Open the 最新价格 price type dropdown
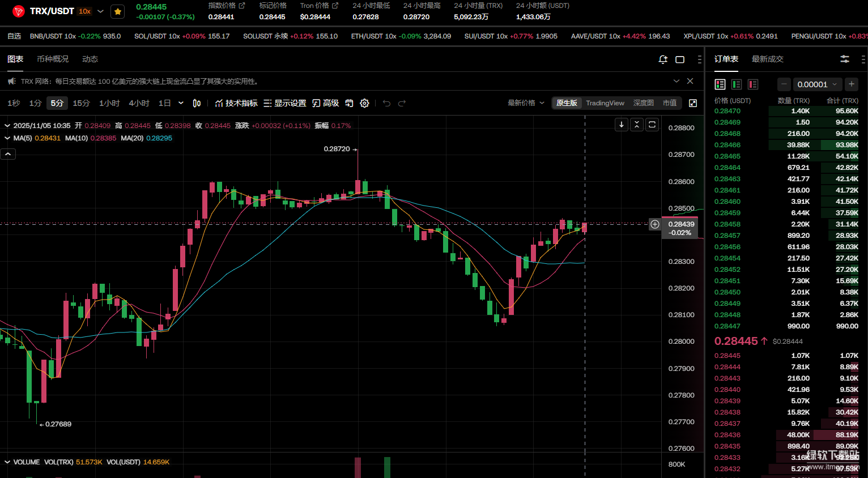Screen dimensions: 868x478 coord(526,103)
